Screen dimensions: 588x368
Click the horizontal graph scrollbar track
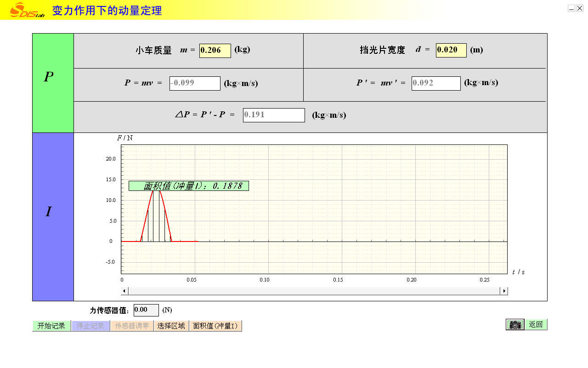314,291
